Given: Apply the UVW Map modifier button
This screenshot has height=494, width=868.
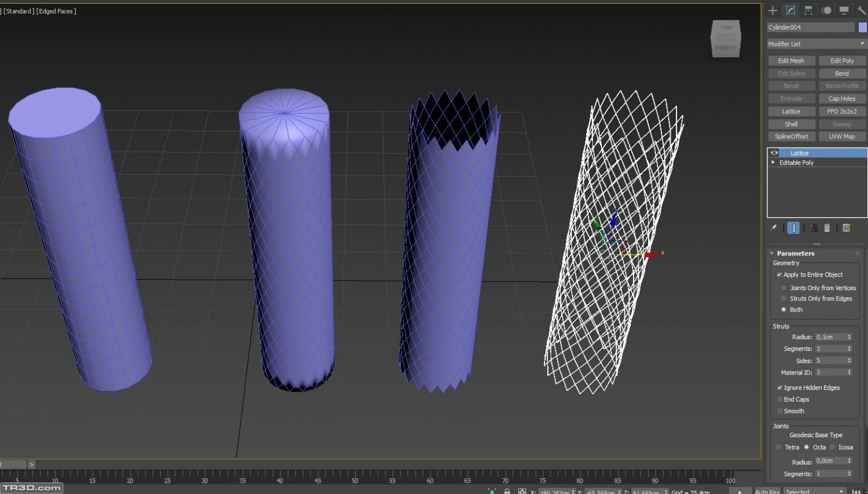Looking at the screenshot, I should (x=842, y=137).
